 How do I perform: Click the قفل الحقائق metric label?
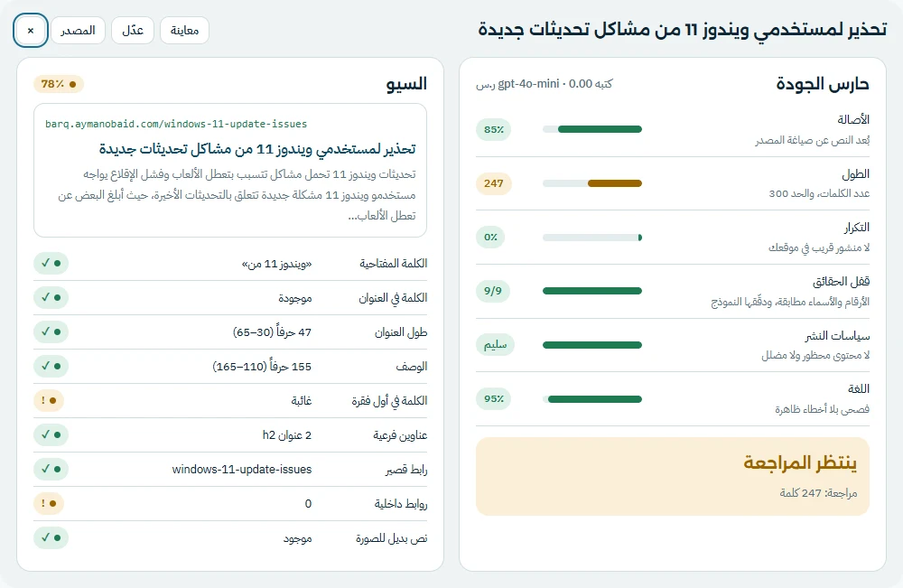point(841,281)
